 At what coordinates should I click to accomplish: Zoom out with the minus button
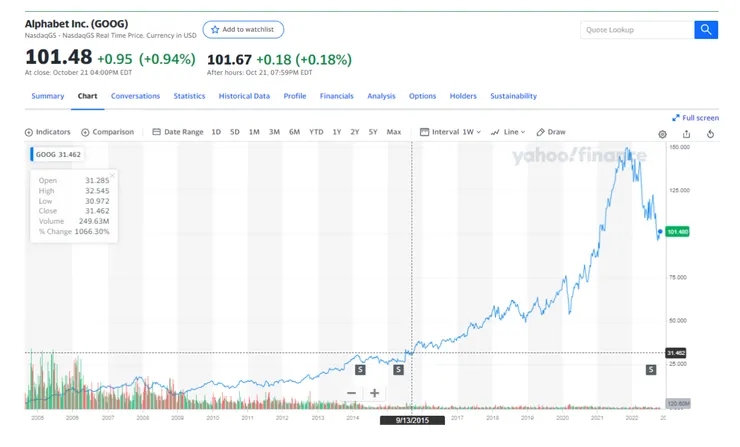click(351, 393)
